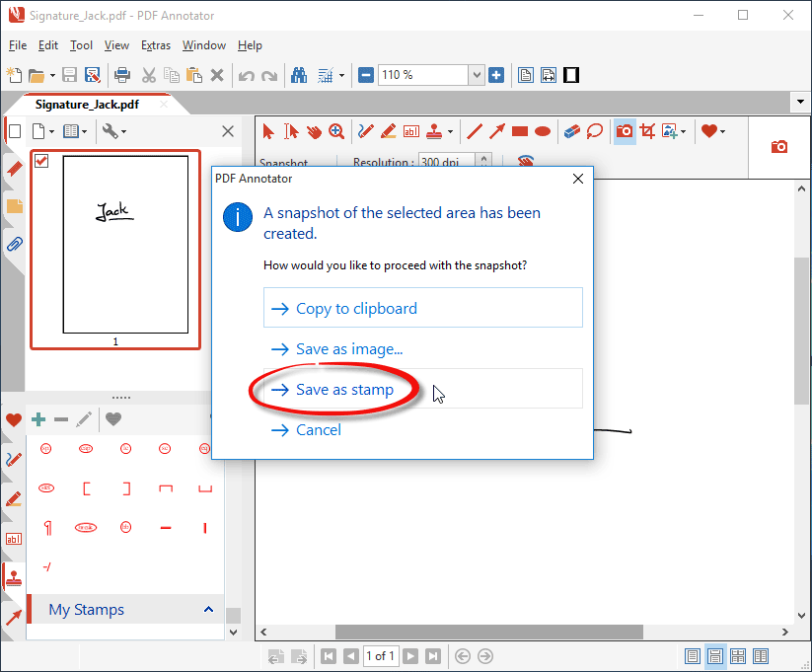Toggle the page 1 selection checkbox
Image resolution: width=812 pixels, height=672 pixels.
(x=40, y=161)
